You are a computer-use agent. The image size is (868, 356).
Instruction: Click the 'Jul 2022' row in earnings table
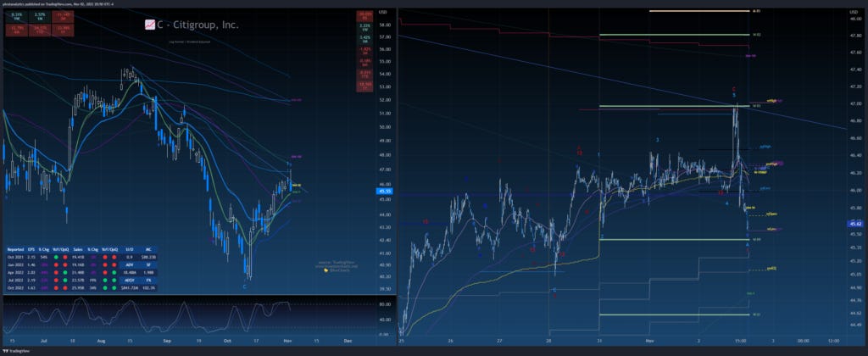pos(81,281)
